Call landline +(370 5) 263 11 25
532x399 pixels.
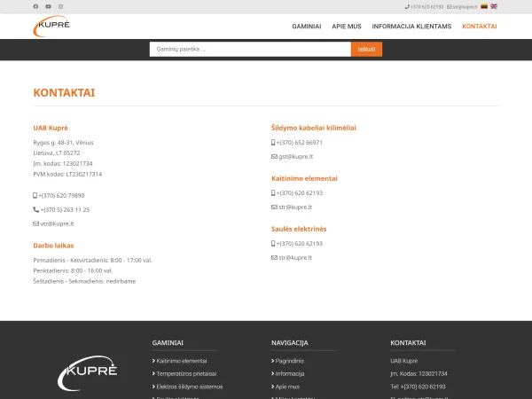tap(61, 209)
